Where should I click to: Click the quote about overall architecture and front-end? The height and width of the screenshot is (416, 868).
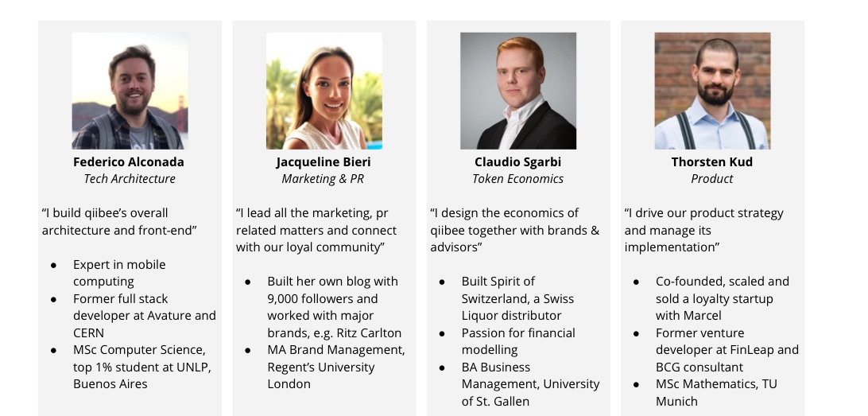pyautogui.click(x=119, y=222)
